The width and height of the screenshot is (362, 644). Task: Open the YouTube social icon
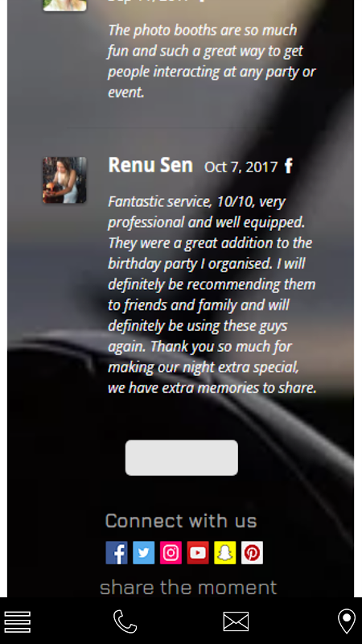[198, 552]
